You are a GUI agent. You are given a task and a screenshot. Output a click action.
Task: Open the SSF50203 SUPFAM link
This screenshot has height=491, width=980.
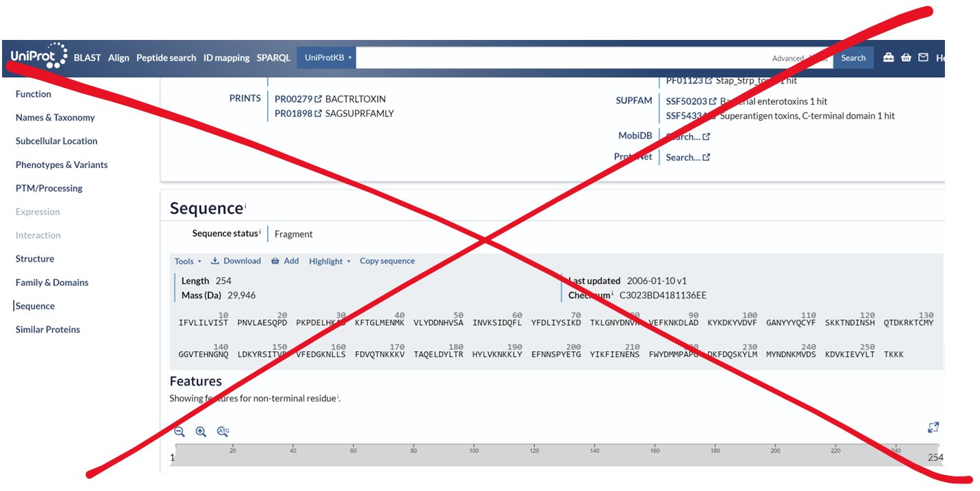point(691,101)
